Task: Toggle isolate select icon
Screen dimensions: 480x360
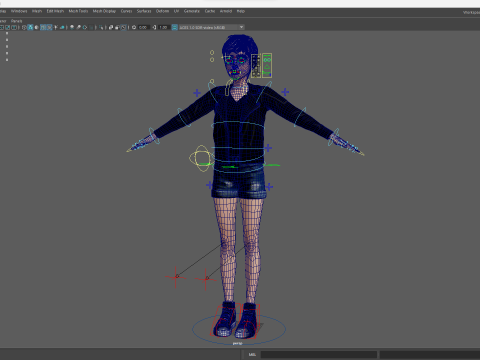Action: (101, 27)
